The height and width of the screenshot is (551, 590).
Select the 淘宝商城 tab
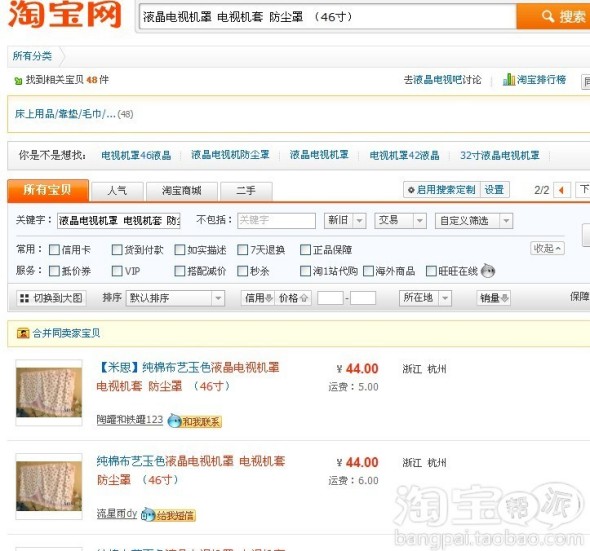pyautogui.click(x=181, y=190)
